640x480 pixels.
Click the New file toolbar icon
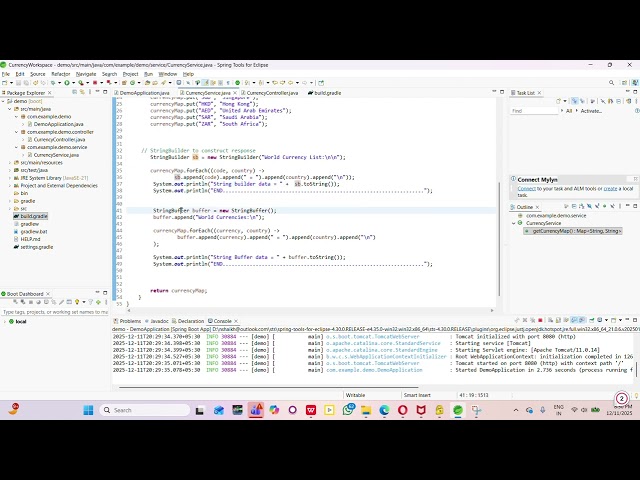click(x=4, y=82)
